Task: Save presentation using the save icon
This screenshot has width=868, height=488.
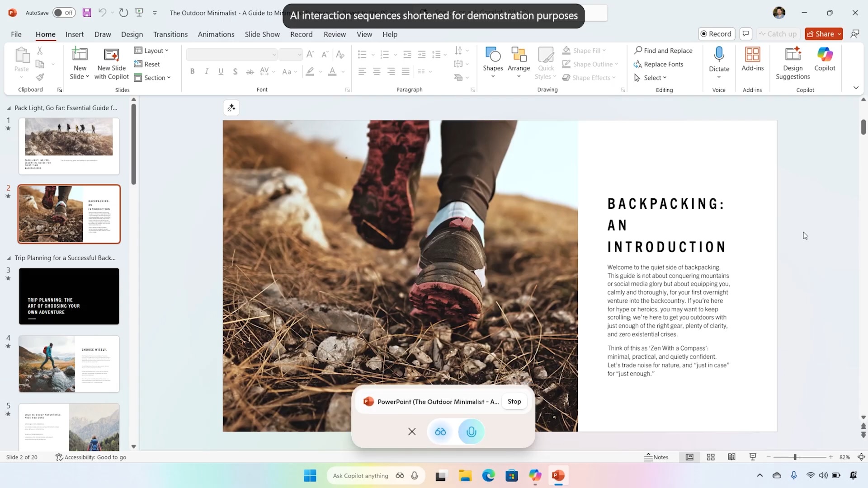Action: [87, 13]
